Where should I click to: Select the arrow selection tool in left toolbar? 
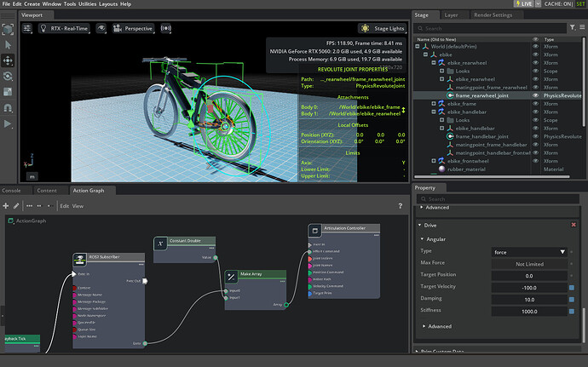pyautogui.click(x=9, y=46)
